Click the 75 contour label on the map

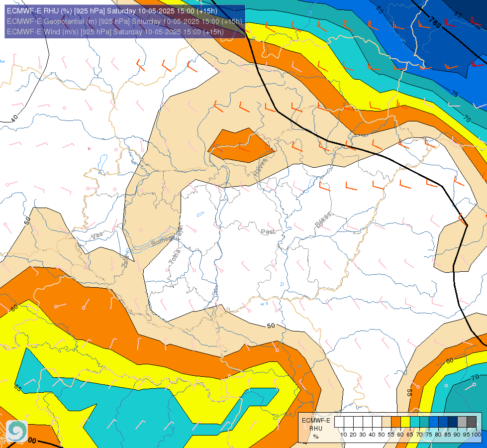(454, 93)
